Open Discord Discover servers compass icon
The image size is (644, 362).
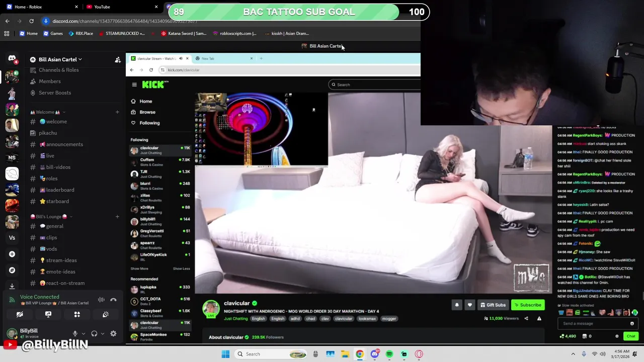(x=12, y=270)
